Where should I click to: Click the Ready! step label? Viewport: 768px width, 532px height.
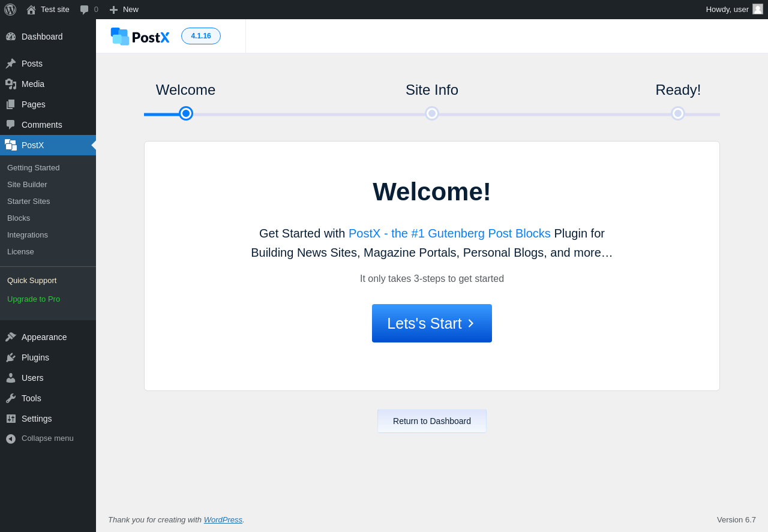[678, 90]
